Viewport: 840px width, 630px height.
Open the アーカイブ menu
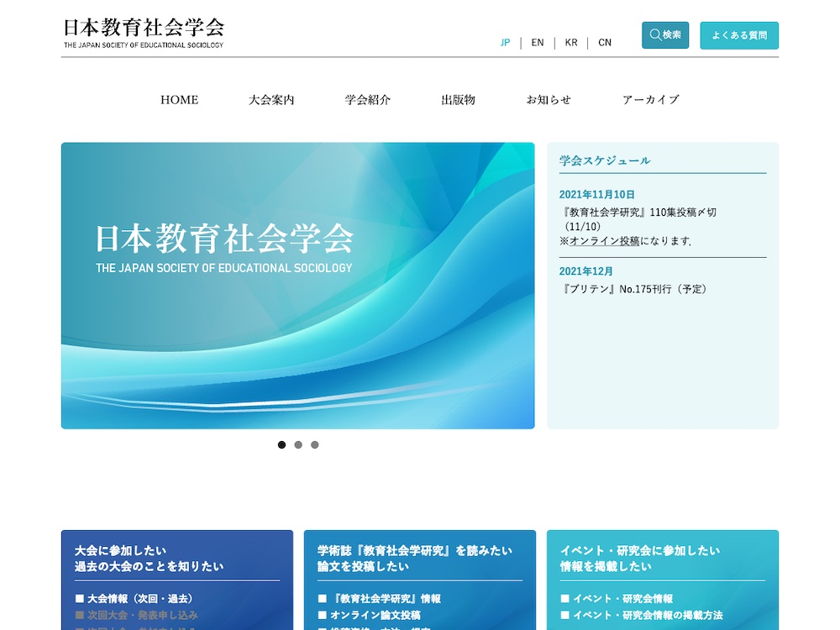coord(651,100)
